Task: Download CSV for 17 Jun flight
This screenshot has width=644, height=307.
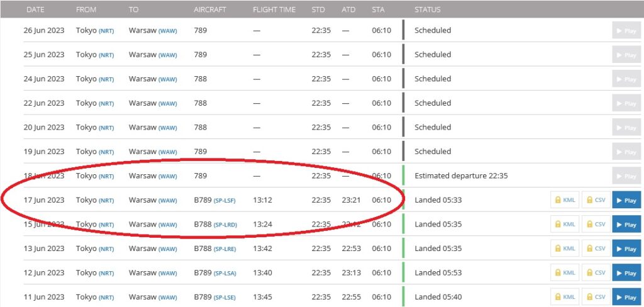Action: pos(596,200)
